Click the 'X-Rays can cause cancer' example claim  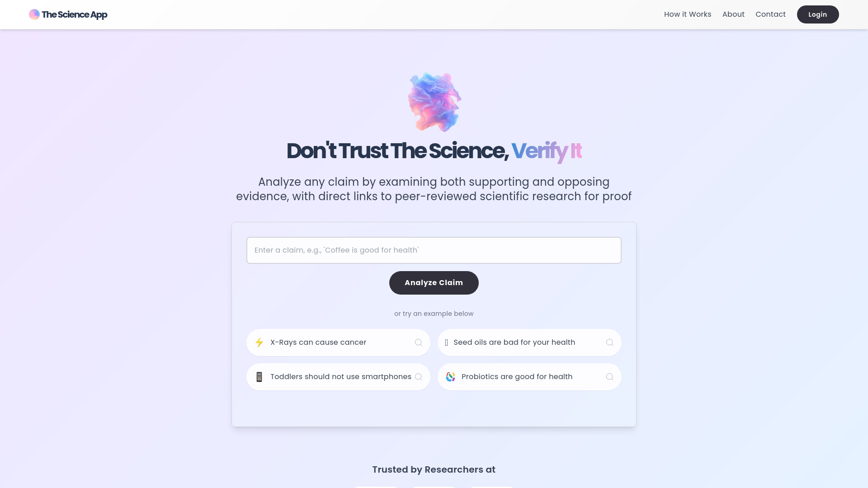(x=338, y=342)
